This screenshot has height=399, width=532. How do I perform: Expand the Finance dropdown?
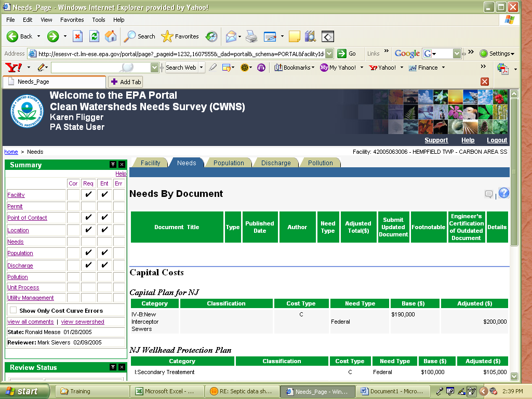pos(443,68)
